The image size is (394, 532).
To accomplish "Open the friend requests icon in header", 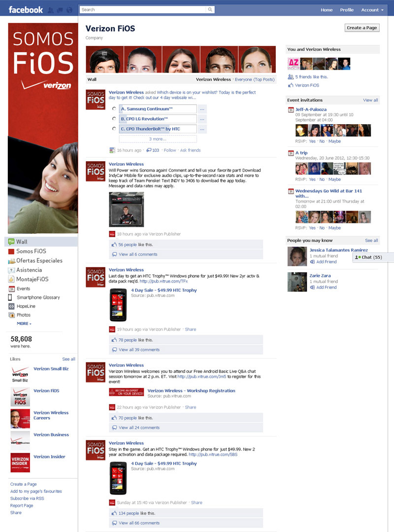I will [51, 10].
